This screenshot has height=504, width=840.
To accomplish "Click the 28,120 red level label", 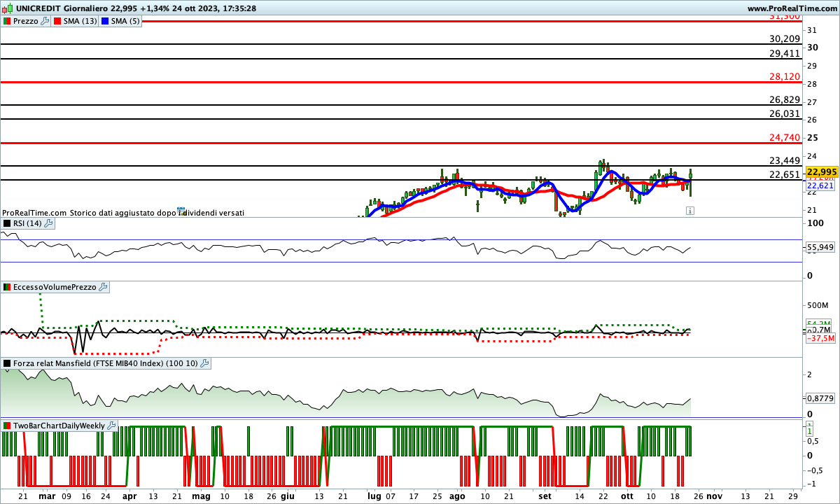I will click(x=784, y=77).
